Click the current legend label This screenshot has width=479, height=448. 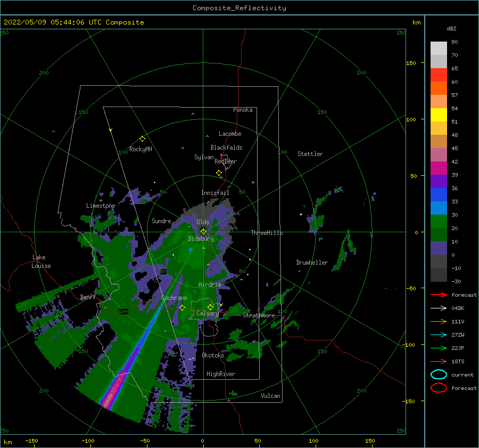click(463, 374)
